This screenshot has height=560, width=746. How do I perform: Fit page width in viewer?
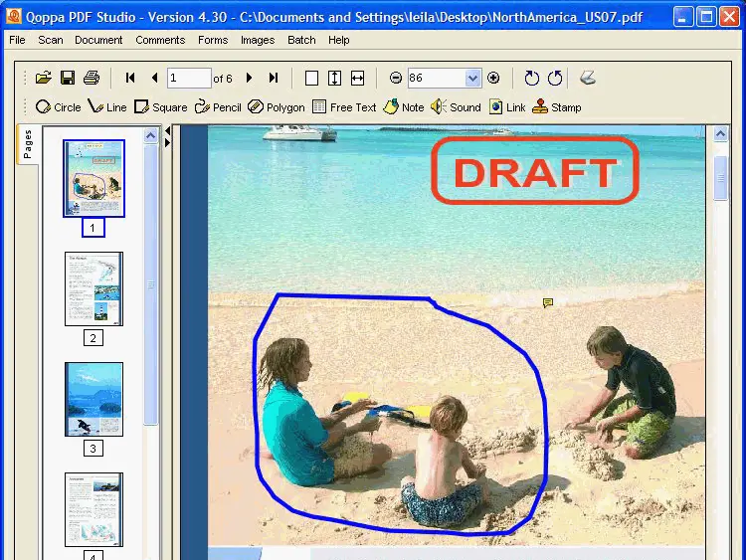(358, 78)
